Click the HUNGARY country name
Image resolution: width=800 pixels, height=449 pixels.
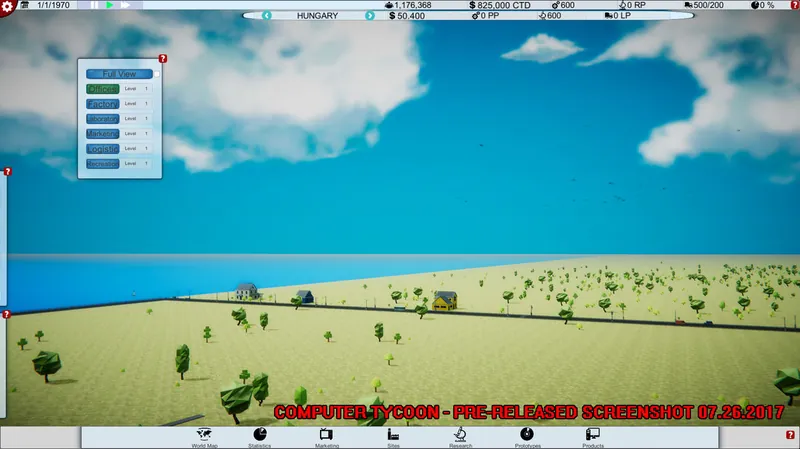pyautogui.click(x=317, y=16)
